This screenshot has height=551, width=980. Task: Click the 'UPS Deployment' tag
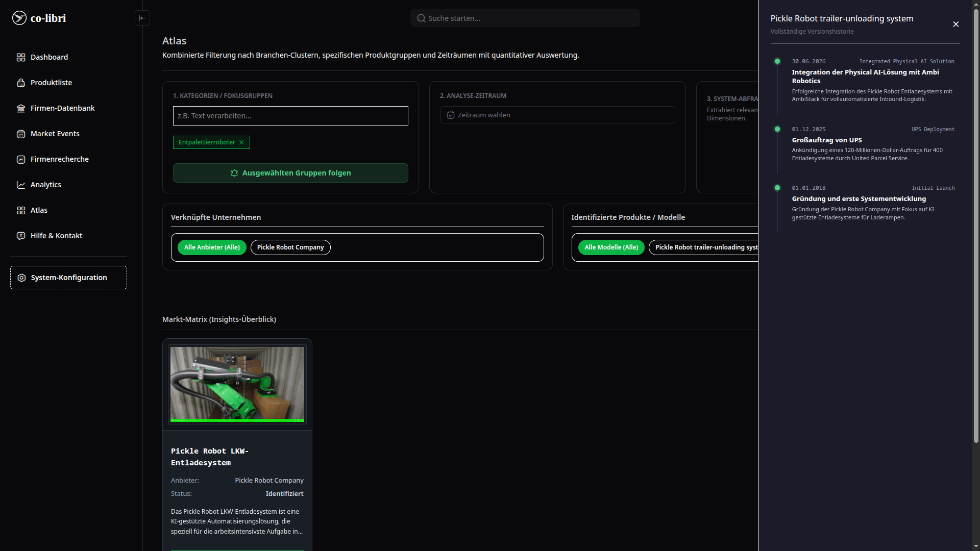coord(933,129)
